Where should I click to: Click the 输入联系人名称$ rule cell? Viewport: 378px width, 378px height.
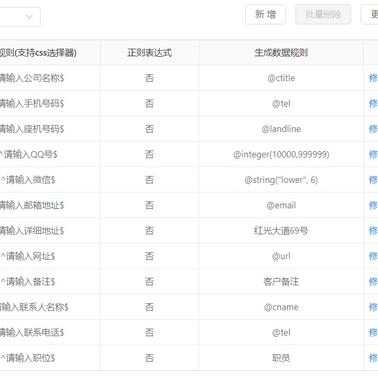coord(50,307)
